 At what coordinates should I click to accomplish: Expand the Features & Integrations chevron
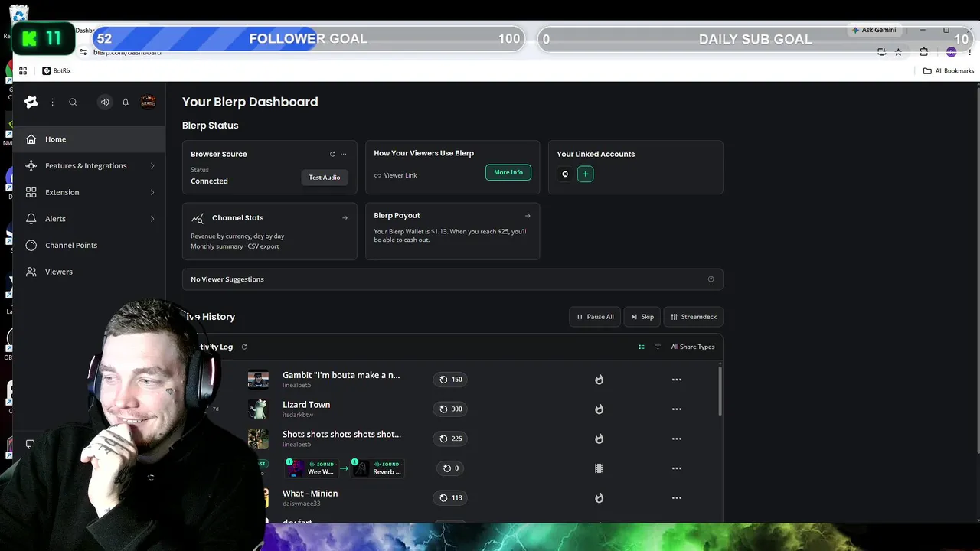[152, 165]
